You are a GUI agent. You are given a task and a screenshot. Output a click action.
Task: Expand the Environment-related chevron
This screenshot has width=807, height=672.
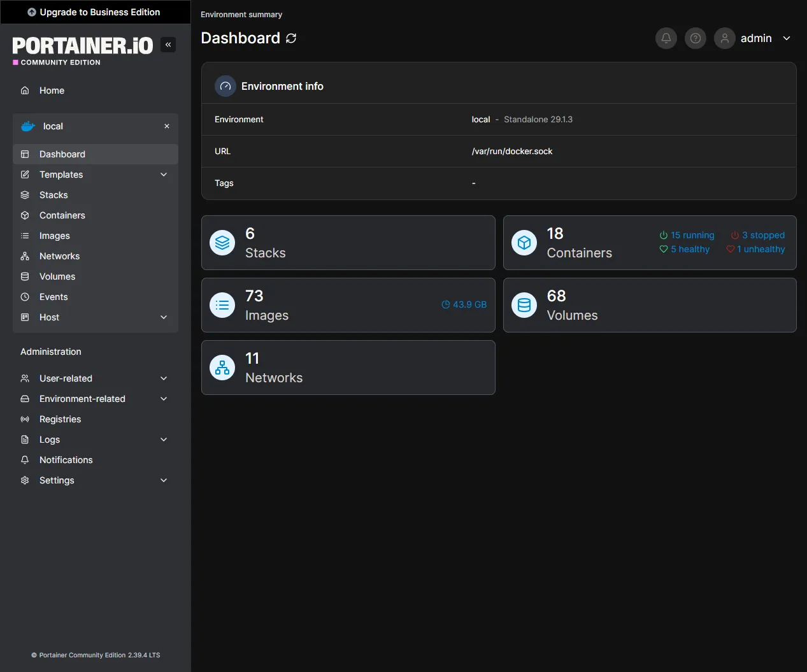click(164, 399)
